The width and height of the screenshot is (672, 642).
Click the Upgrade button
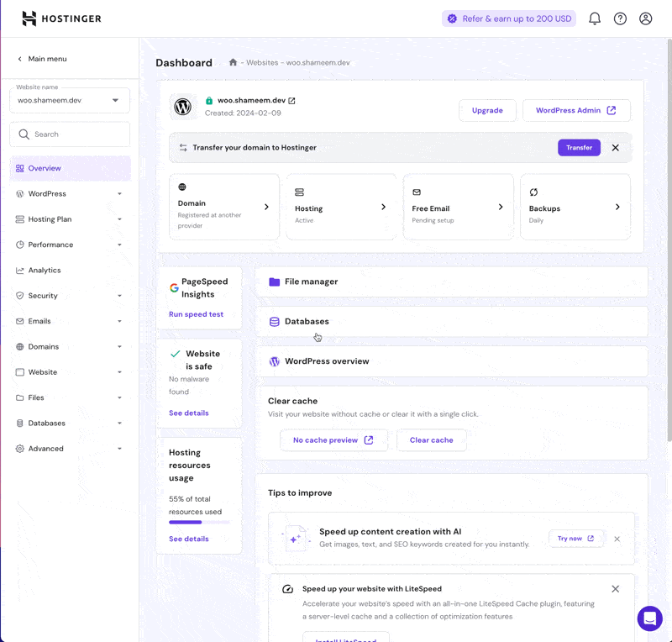click(x=487, y=110)
